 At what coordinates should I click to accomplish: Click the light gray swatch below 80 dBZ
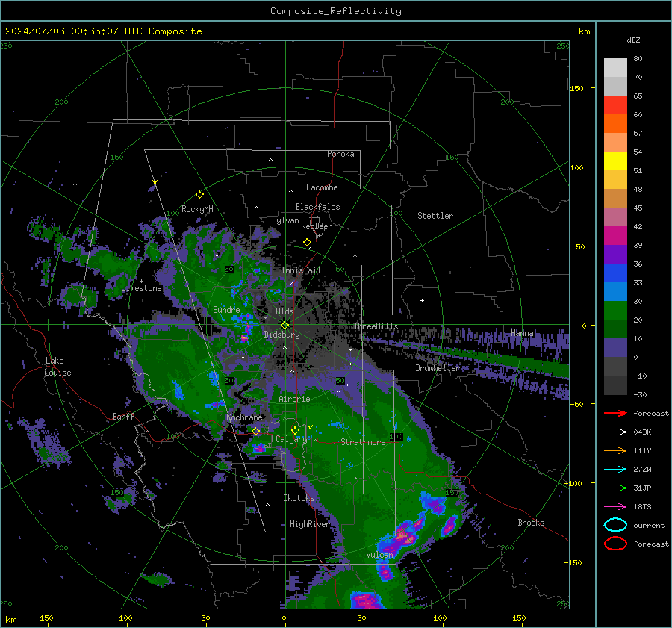pyautogui.click(x=615, y=68)
